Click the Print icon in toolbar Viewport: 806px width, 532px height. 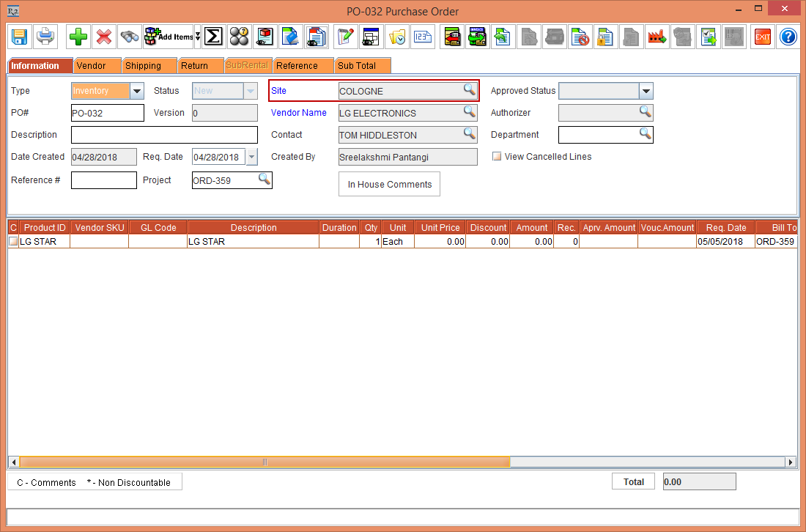tap(46, 36)
